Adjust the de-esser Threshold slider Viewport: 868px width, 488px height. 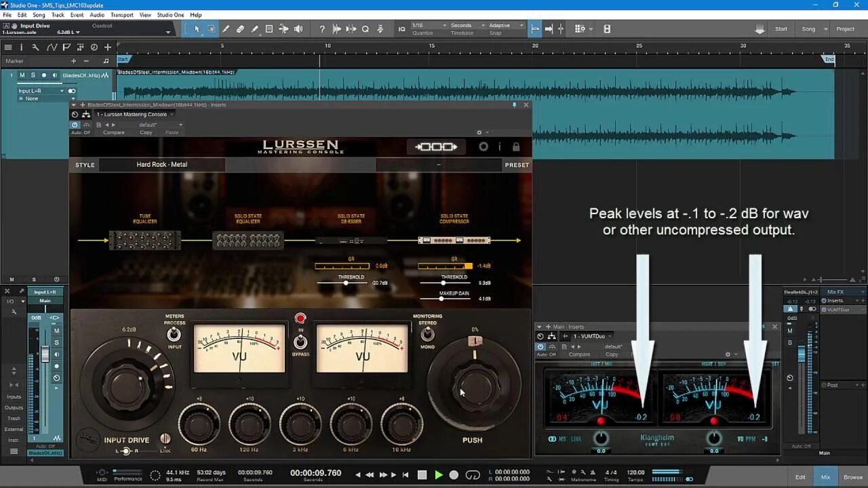[343, 283]
